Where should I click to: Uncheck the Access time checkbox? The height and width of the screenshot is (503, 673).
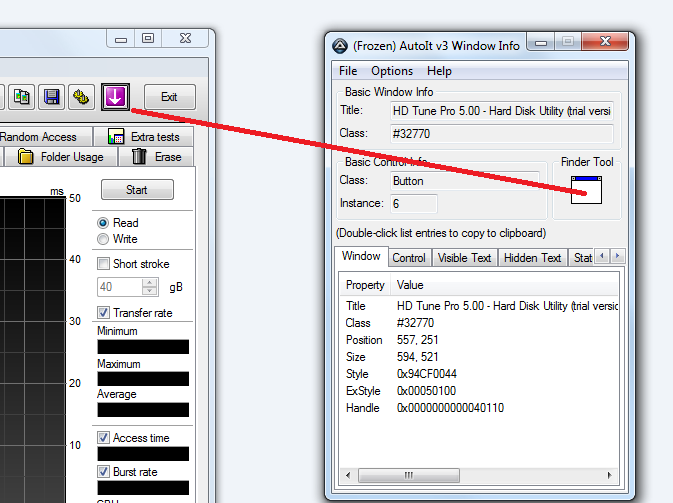pyautogui.click(x=103, y=438)
